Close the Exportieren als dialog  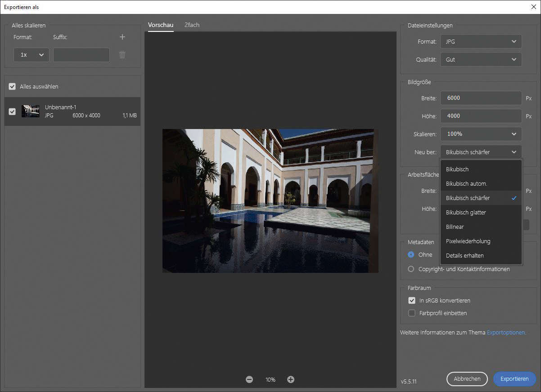[x=533, y=7]
